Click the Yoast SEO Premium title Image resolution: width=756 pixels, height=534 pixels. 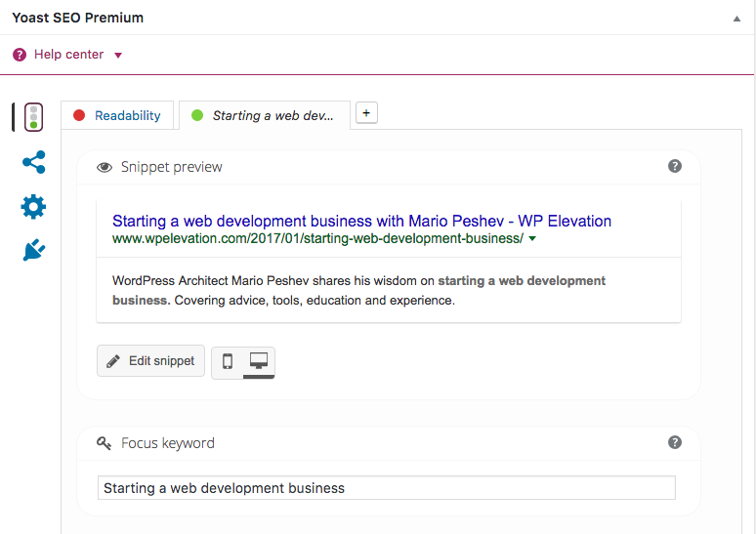click(x=77, y=18)
